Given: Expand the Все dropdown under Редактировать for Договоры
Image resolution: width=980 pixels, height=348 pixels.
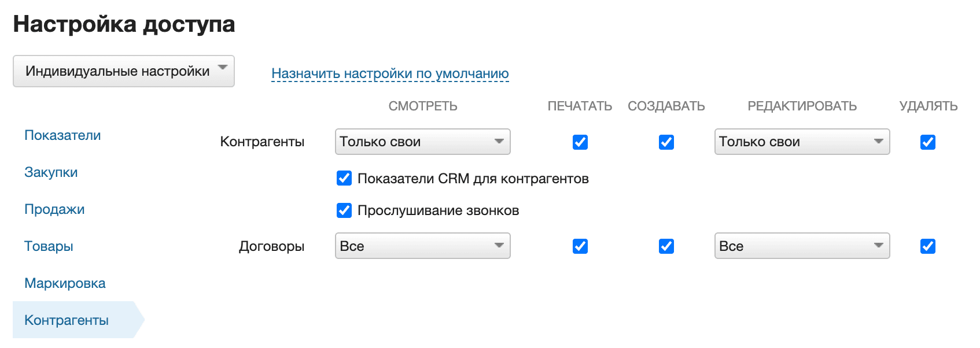Looking at the screenshot, I should pos(802,246).
